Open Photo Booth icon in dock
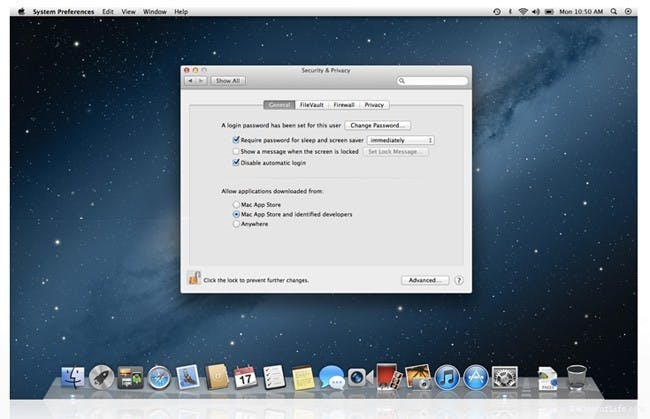 389,377
